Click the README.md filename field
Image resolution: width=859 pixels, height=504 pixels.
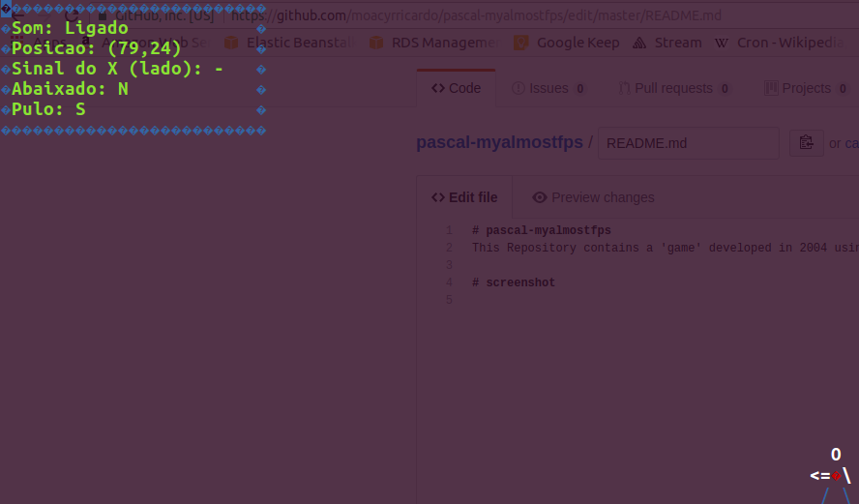tap(689, 143)
